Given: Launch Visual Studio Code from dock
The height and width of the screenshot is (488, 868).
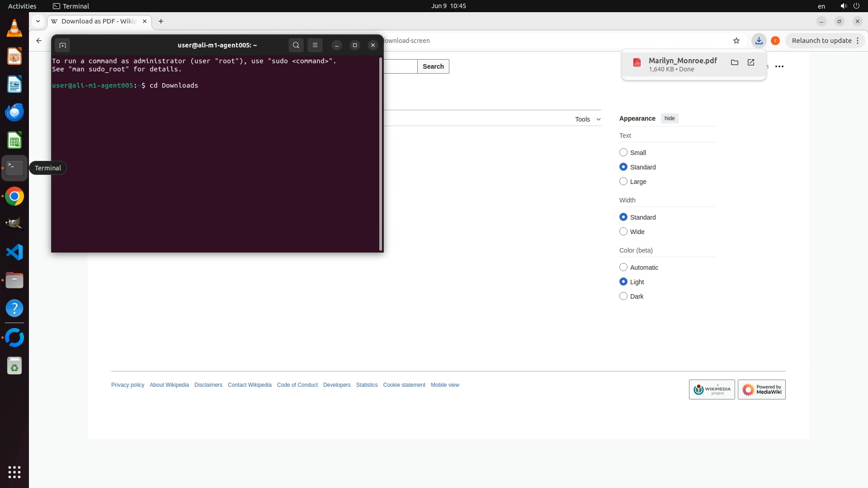Looking at the screenshot, I should pyautogui.click(x=14, y=252).
